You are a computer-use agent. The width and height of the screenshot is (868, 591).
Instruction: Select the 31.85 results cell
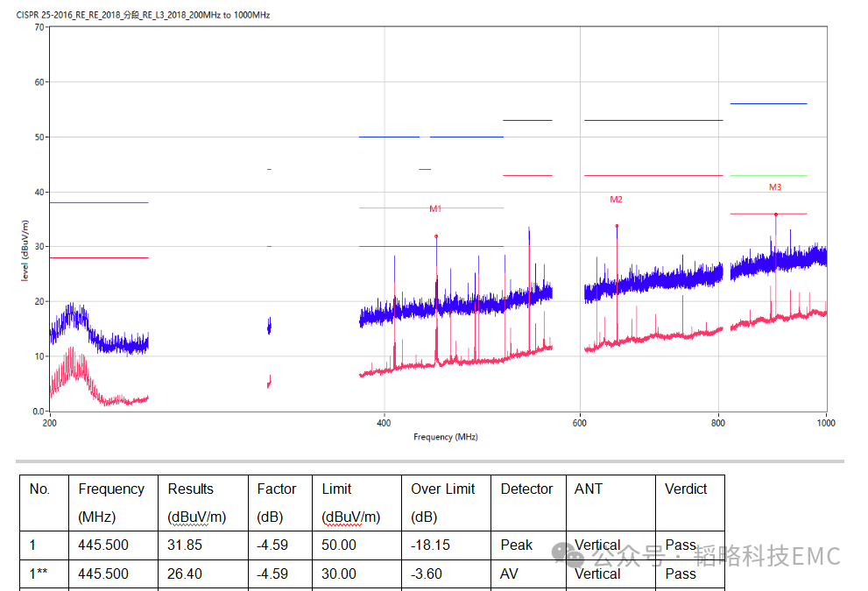pyautogui.click(x=185, y=545)
